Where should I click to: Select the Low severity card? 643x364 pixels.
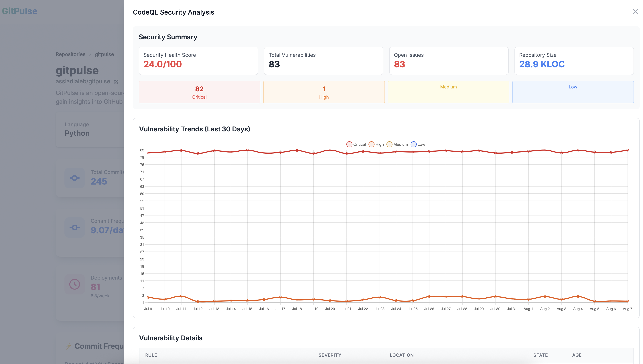(x=573, y=92)
